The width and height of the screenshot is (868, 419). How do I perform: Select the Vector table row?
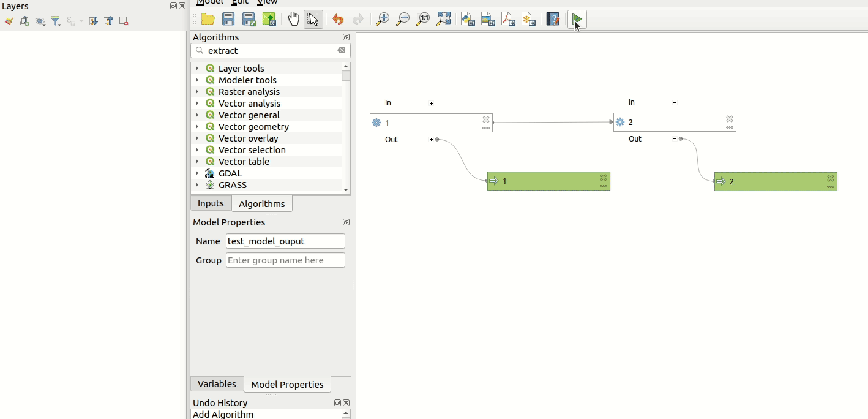(266, 162)
